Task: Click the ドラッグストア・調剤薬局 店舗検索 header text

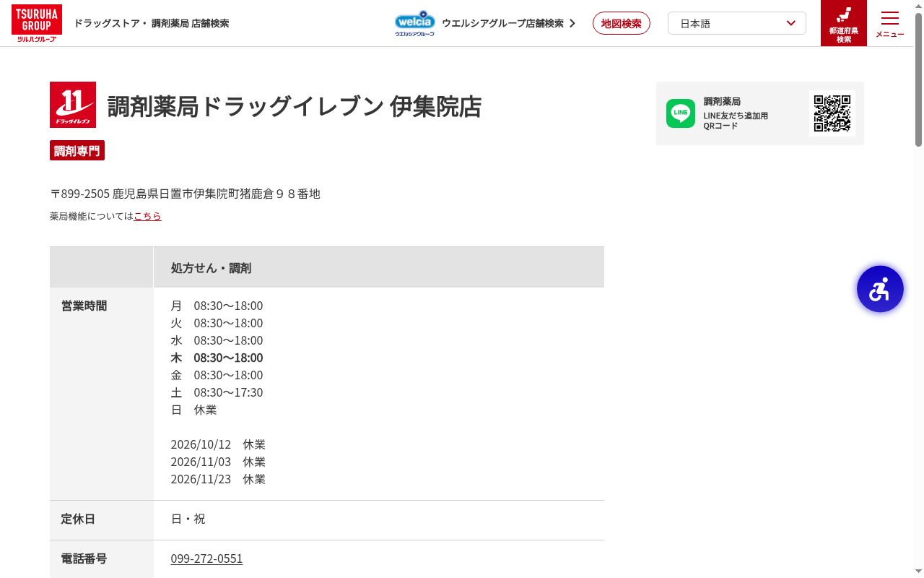Action: 152,23
